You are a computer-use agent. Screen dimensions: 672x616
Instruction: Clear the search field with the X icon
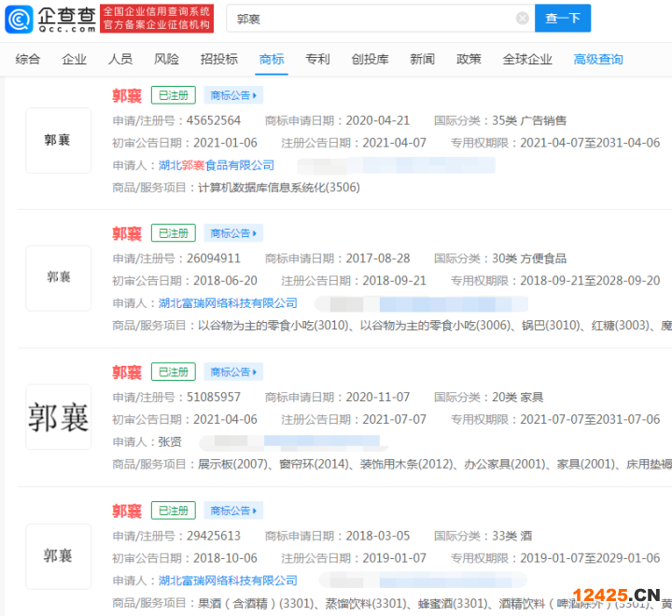(x=522, y=19)
